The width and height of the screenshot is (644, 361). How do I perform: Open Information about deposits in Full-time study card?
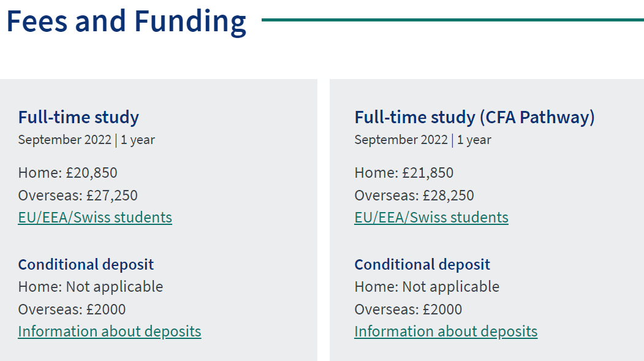[110, 332]
